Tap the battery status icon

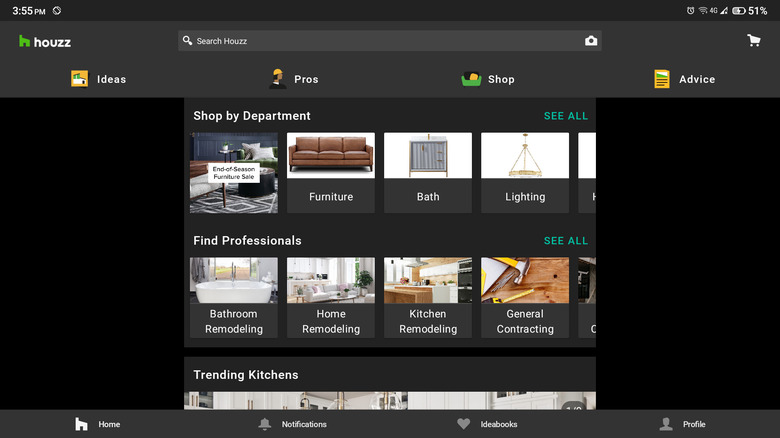(739, 10)
